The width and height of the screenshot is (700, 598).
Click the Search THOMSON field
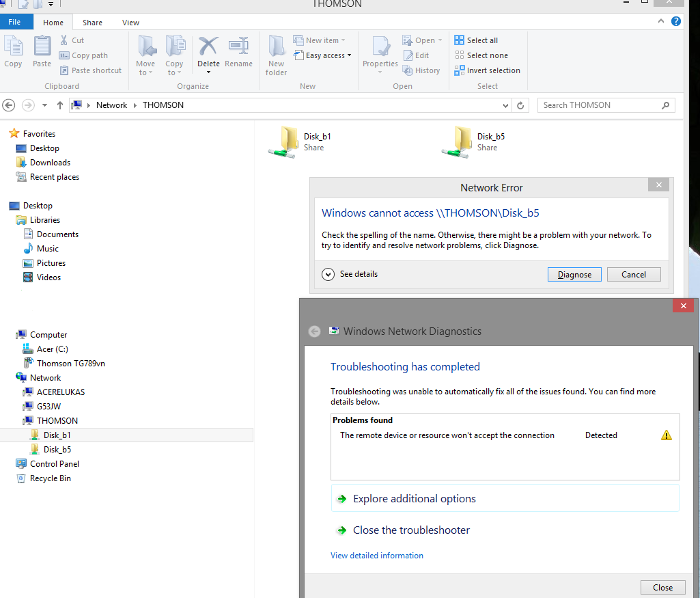[x=606, y=105]
